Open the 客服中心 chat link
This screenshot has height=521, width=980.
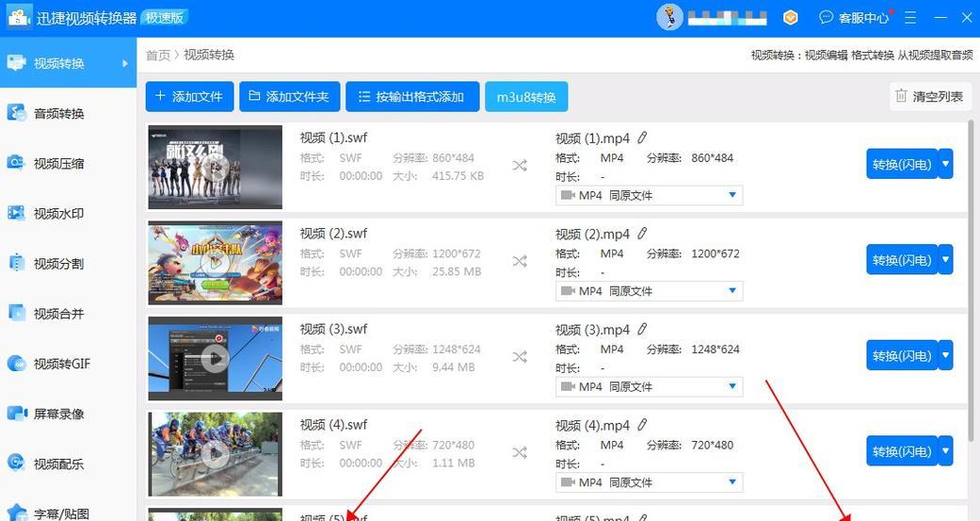tap(854, 18)
